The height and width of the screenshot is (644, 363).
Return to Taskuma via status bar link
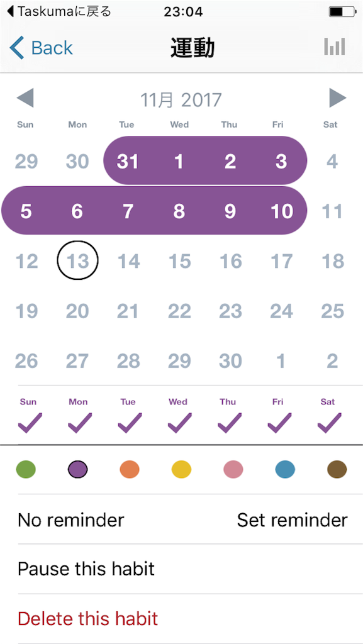[x=59, y=11]
